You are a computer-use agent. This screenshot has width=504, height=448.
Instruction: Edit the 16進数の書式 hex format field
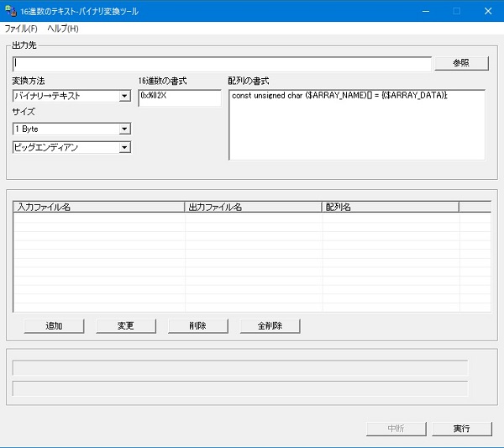point(180,98)
